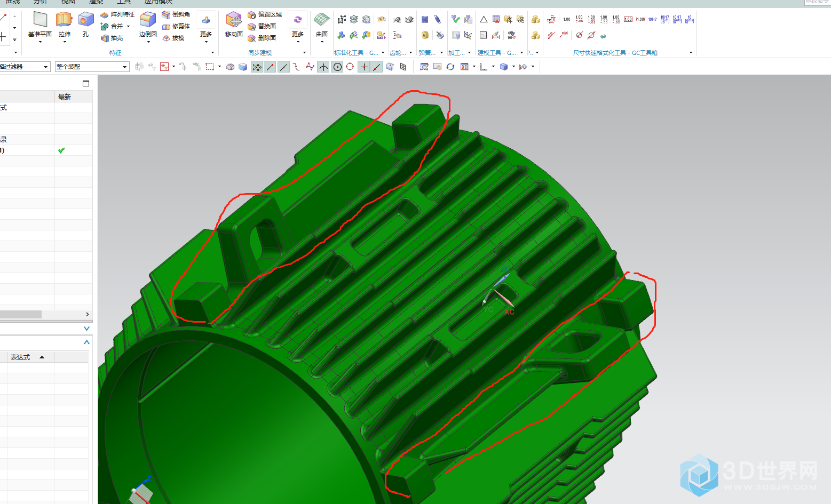
Task: Apply the boxed 1.00 basic dimension format
Action: 628,20
